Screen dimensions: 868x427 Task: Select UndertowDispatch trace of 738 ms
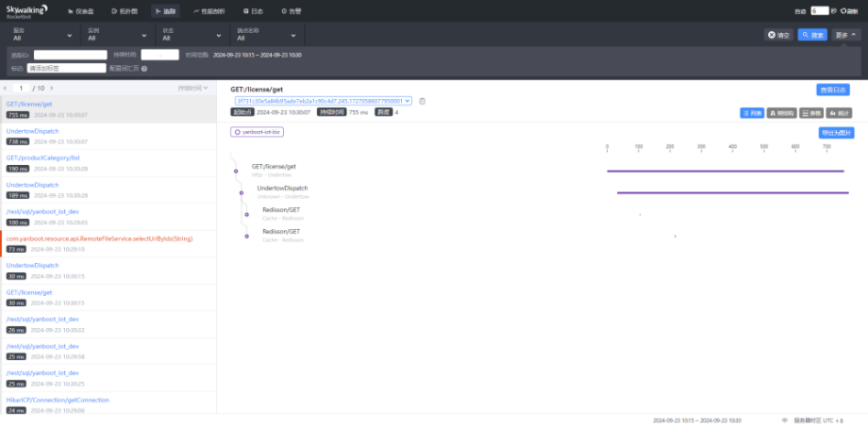pos(108,136)
